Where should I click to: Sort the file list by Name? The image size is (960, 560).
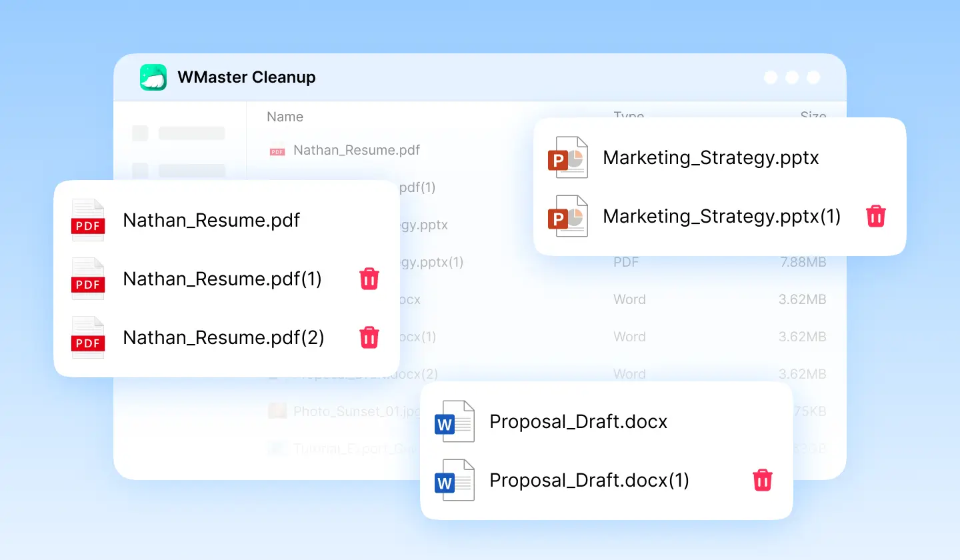point(285,116)
